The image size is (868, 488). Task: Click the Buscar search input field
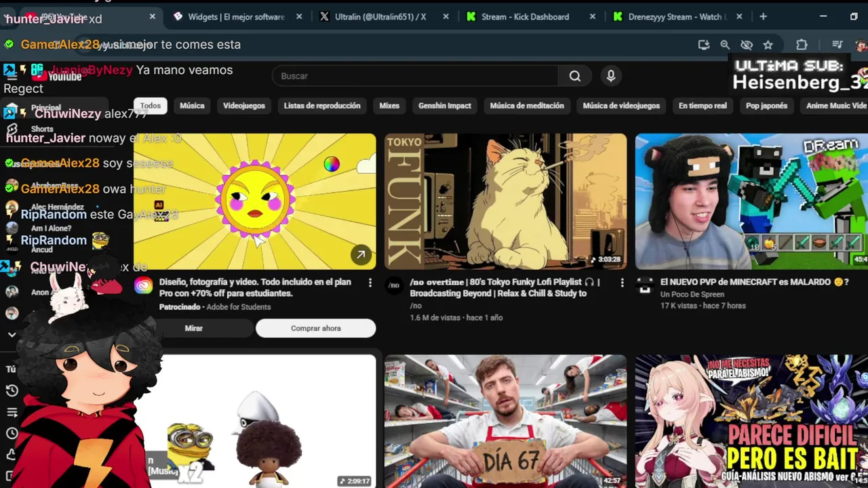[415, 76]
